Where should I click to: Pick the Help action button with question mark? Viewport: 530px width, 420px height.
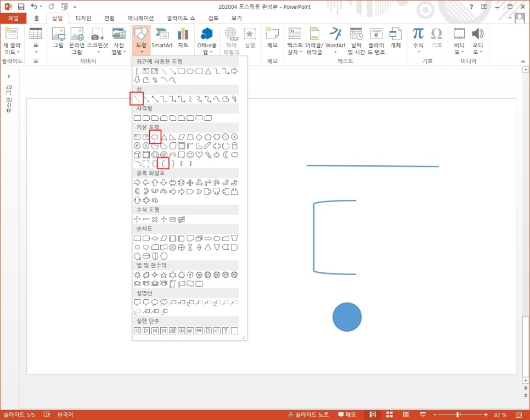[x=225, y=331]
